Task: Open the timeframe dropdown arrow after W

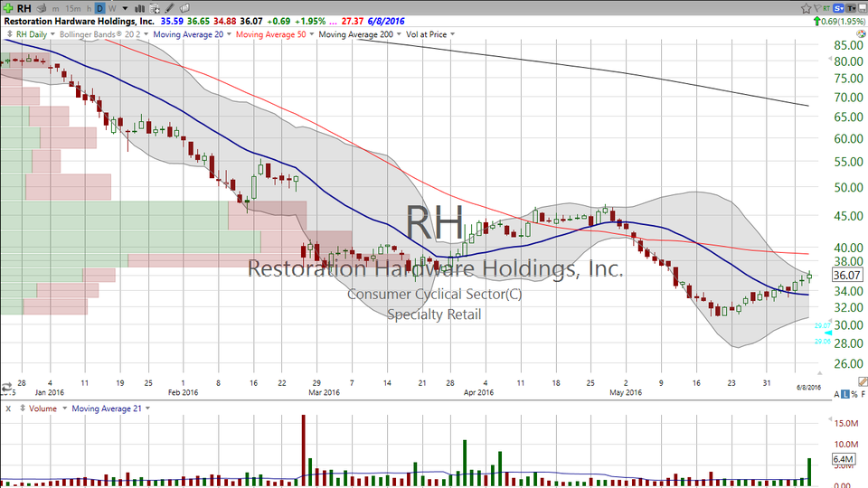Action: (125, 7)
